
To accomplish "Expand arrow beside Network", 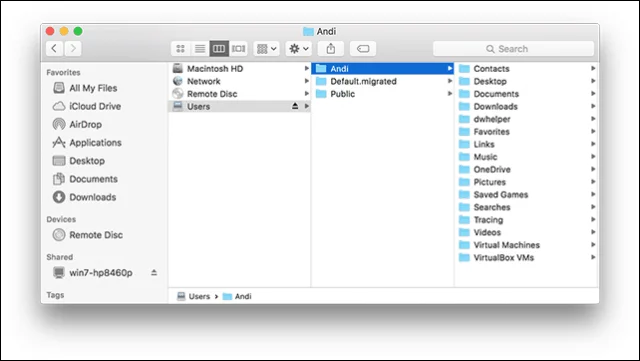I will [x=307, y=81].
